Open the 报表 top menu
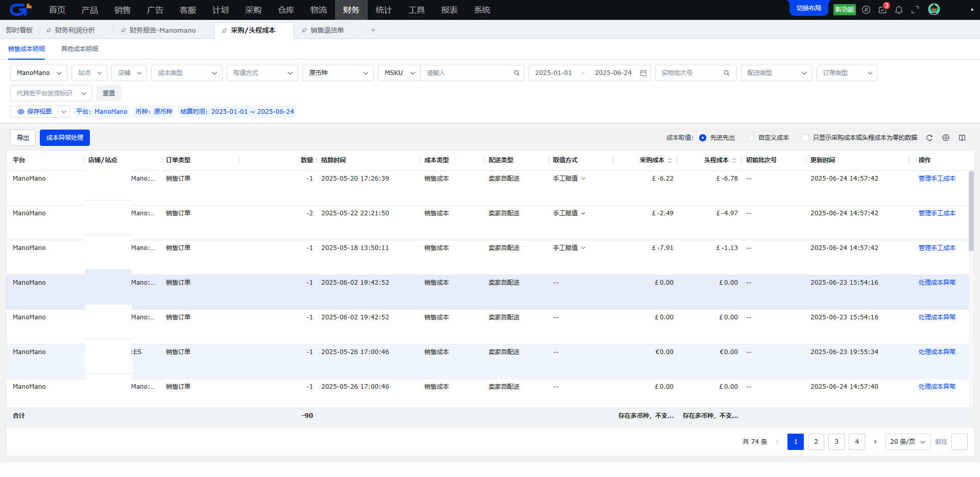 click(x=449, y=10)
